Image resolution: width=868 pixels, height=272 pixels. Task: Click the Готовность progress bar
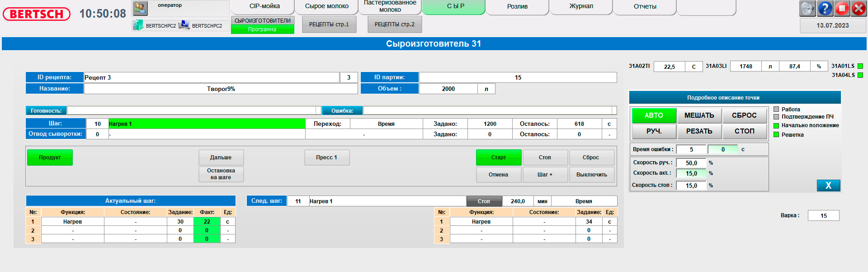coord(193,110)
